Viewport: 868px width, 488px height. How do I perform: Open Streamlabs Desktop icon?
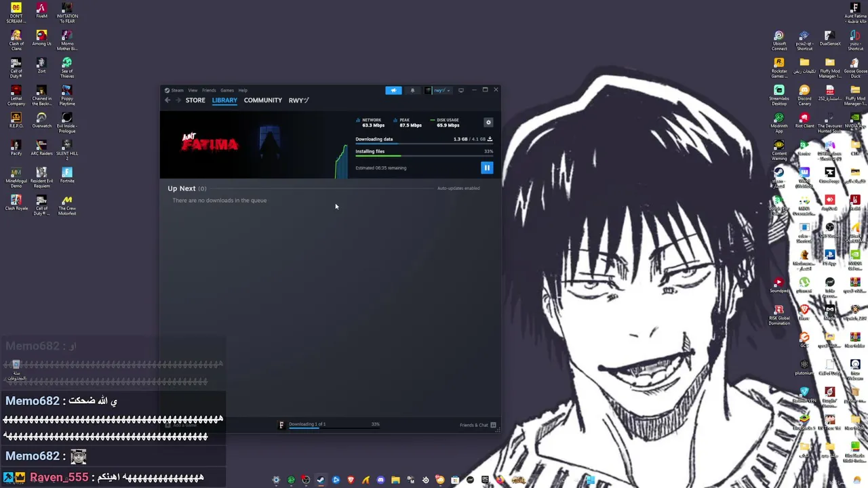tap(779, 95)
